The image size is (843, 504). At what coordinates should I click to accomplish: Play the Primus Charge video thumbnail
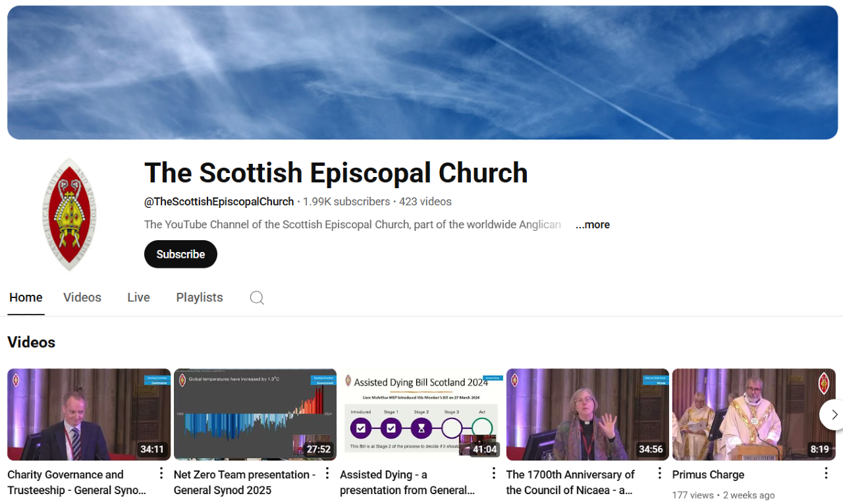click(754, 415)
